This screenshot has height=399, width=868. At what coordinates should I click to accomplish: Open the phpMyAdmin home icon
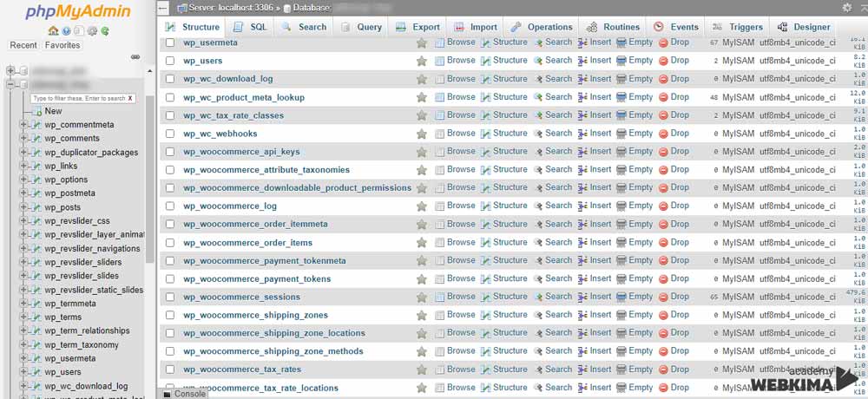pyautogui.click(x=53, y=31)
